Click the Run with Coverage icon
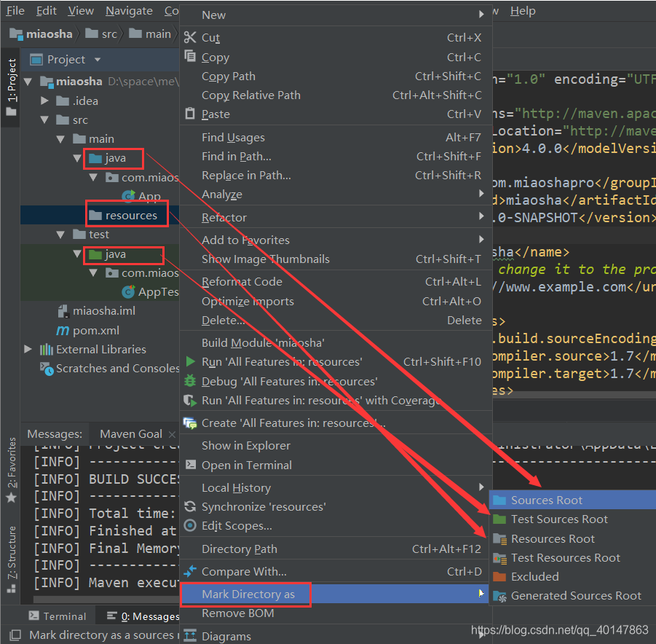656x644 pixels. pos(190,400)
